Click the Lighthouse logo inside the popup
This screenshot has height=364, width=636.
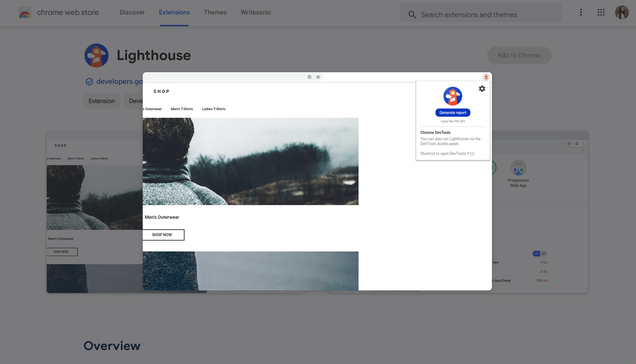[453, 96]
